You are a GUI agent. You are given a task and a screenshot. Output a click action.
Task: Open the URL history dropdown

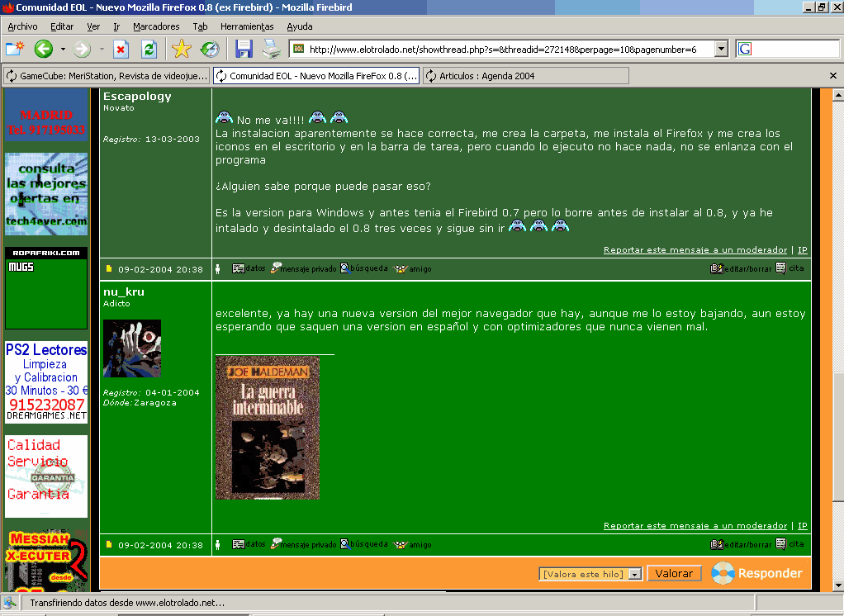pyautogui.click(x=721, y=49)
